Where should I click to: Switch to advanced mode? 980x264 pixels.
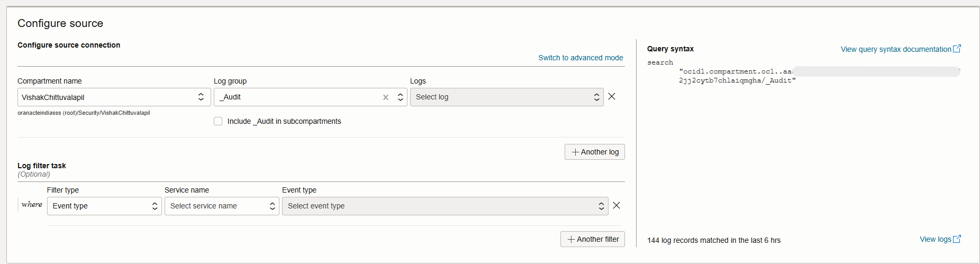tap(580, 58)
